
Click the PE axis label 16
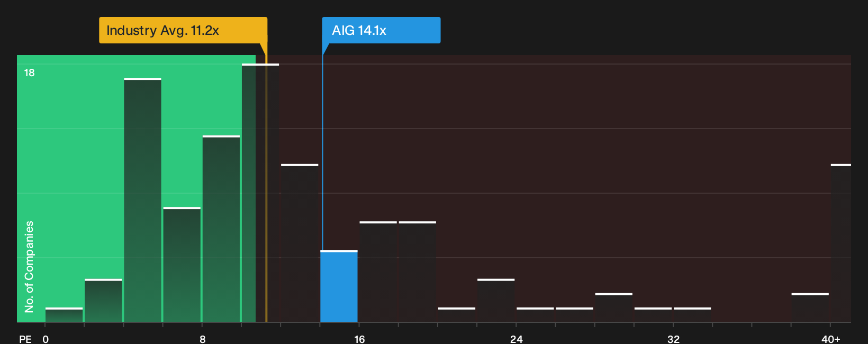359,339
